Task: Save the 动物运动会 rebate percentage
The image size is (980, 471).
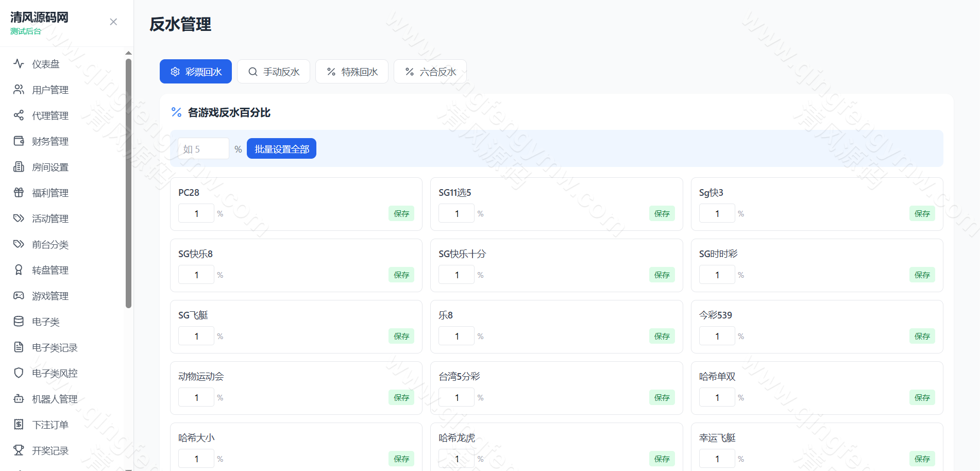Action: 401,397
